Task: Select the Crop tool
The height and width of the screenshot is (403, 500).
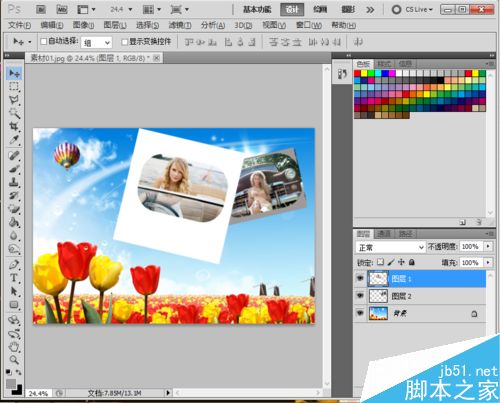Action: pos(14,126)
